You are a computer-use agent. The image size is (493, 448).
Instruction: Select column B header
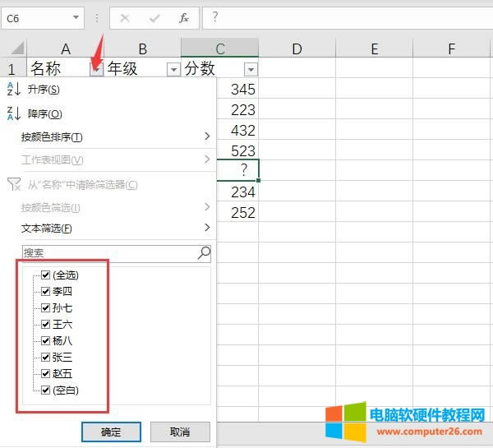click(142, 48)
